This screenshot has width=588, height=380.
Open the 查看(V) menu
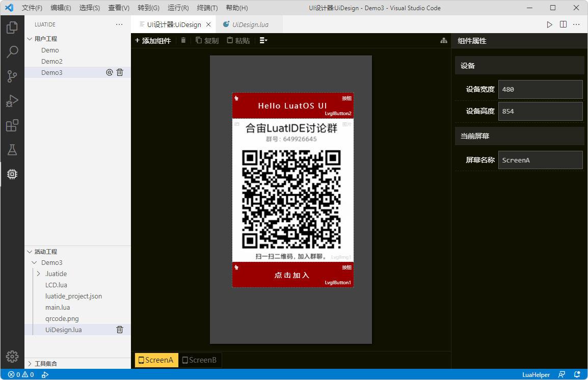[119, 8]
